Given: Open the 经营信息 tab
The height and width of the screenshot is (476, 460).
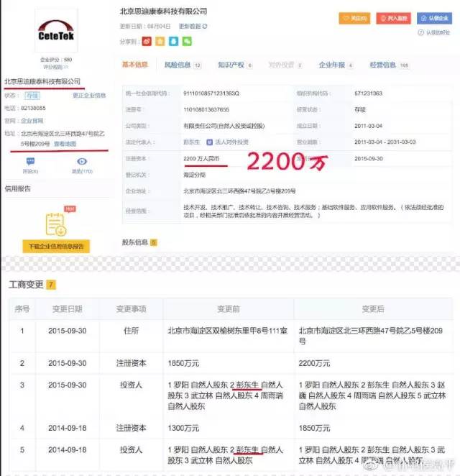Looking at the screenshot, I should pyautogui.click(x=390, y=65).
